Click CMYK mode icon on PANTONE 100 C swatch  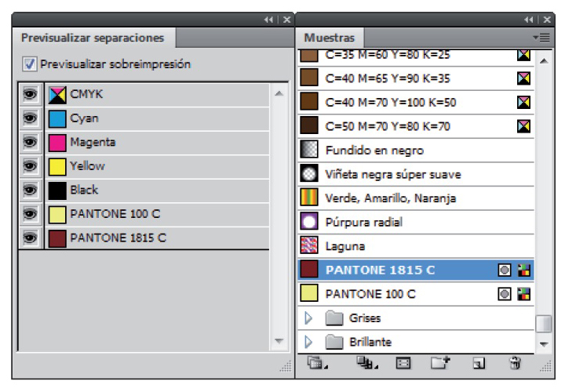point(523,294)
